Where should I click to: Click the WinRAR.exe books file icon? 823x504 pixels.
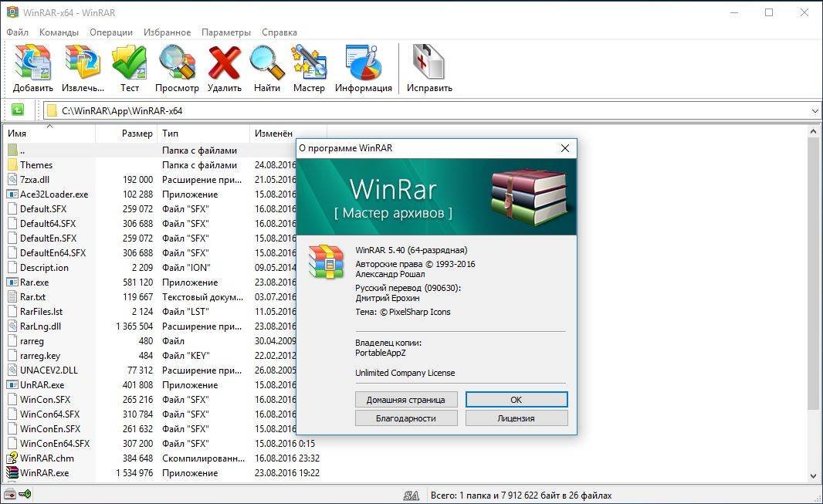click(x=12, y=472)
